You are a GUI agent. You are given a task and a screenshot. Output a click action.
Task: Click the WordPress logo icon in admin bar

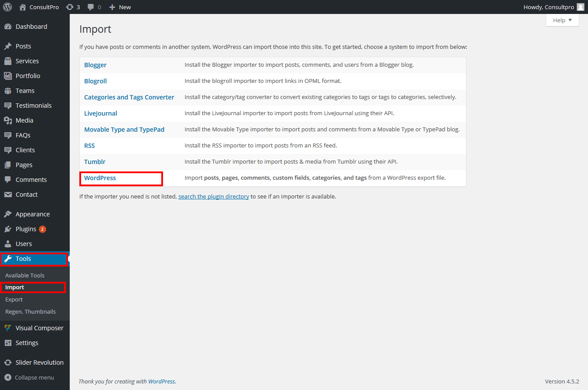pos(7,7)
